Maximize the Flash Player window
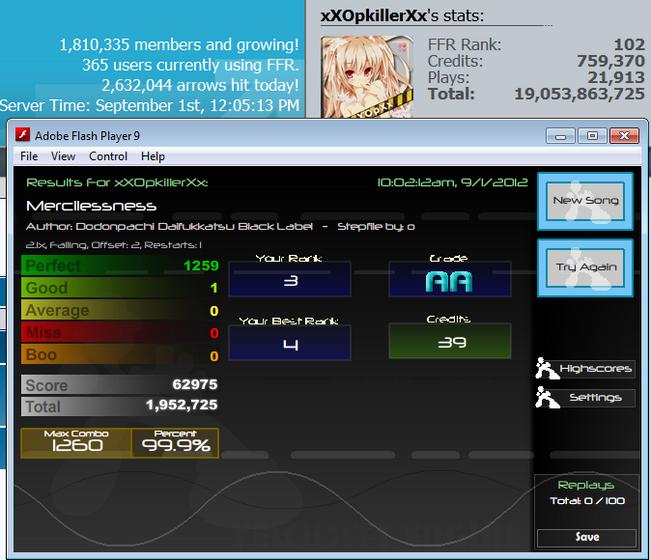651x560 pixels. tap(592, 136)
